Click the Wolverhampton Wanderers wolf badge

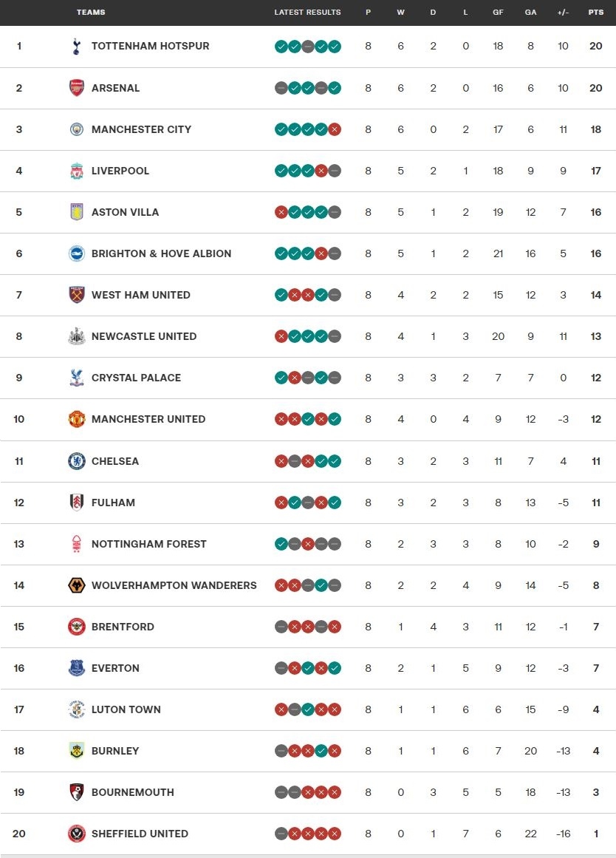[x=77, y=585]
